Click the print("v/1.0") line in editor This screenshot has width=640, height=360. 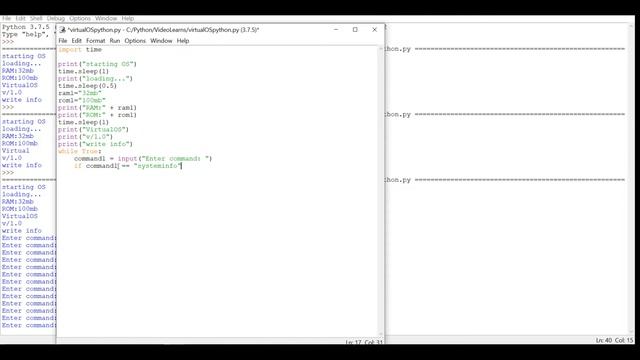tap(85, 137)
